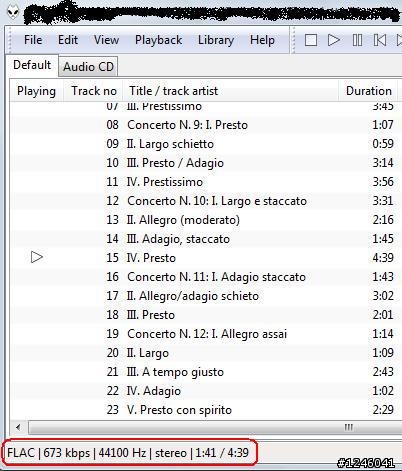Viewport: 402px width, 471px height.
Task: Click the horizontal scrollbar thumb
Action: tap(215, 427)
